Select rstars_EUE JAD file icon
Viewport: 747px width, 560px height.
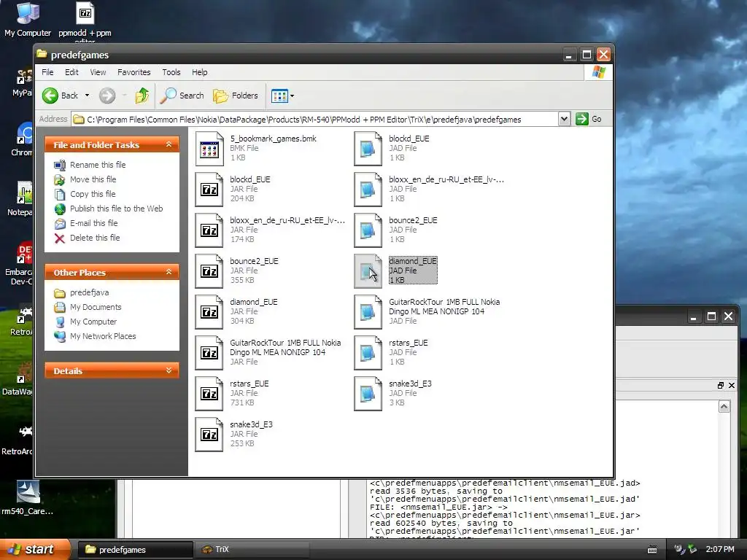pos(368,354)
